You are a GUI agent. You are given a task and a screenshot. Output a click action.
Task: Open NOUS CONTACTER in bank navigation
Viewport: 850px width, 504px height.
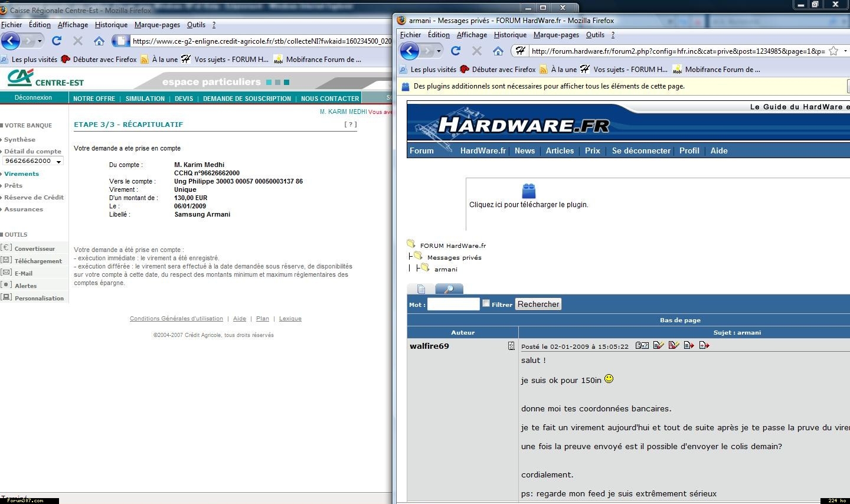click(330, 99)
